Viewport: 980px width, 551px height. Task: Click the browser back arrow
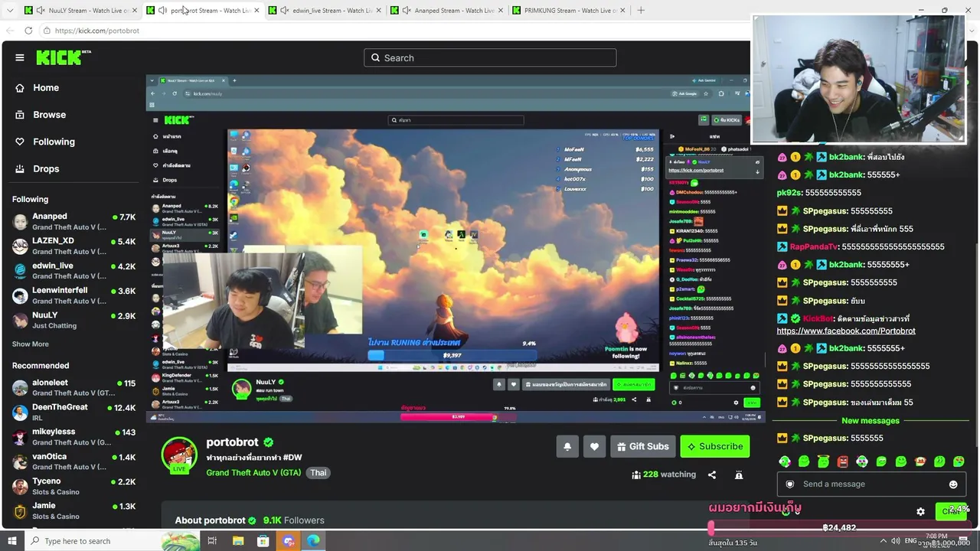[10, 31]
